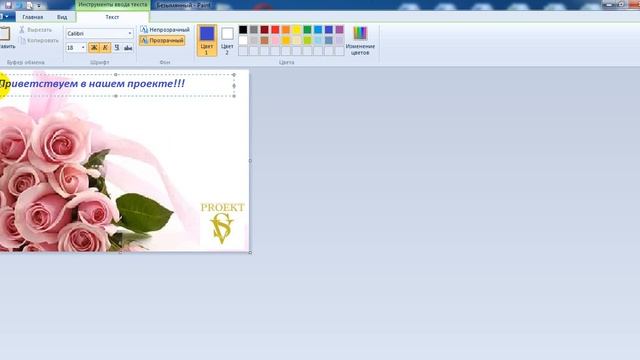Pick the light yellow palette swatch
640x360 pixels.
297,40
